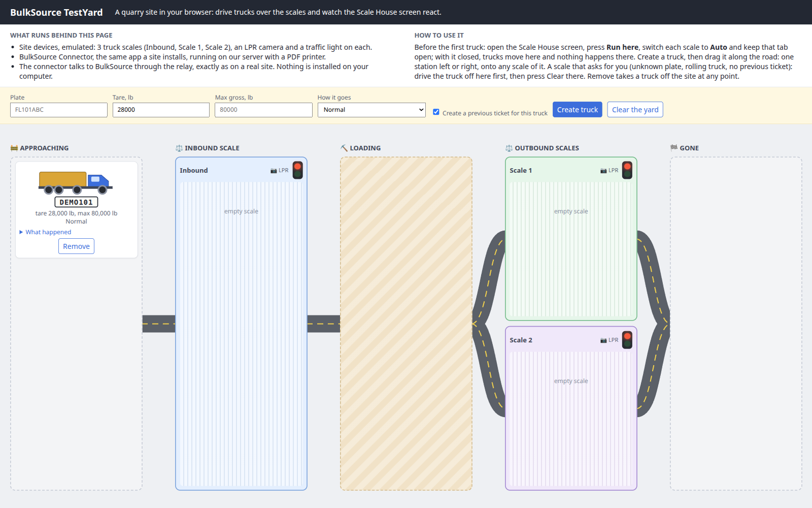
Task: Click the Inbound scale name label
Action: tap(194, 170)
